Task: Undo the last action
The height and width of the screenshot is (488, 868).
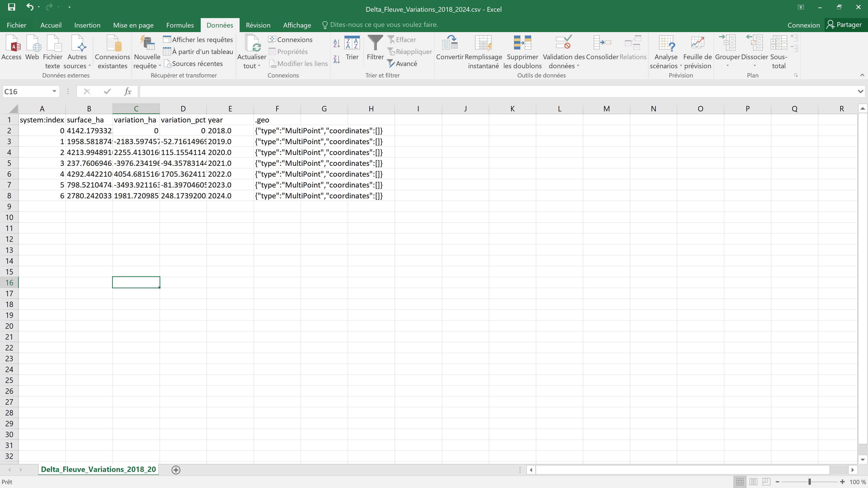Action: pos(30,7)
